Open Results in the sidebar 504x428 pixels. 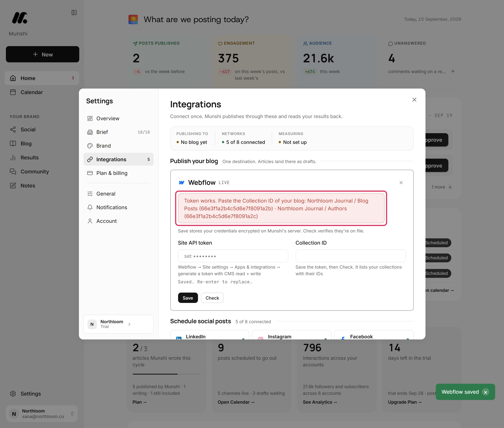(42, 158)
